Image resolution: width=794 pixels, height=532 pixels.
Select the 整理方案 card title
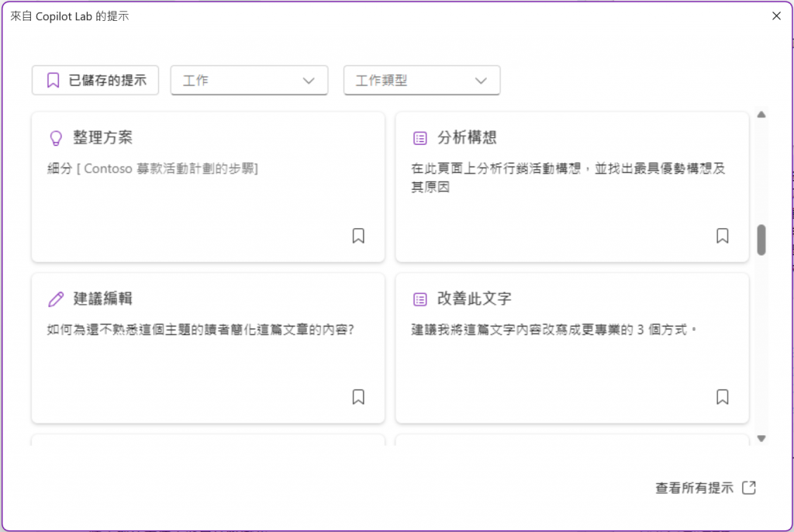click(x=103, y=137)
